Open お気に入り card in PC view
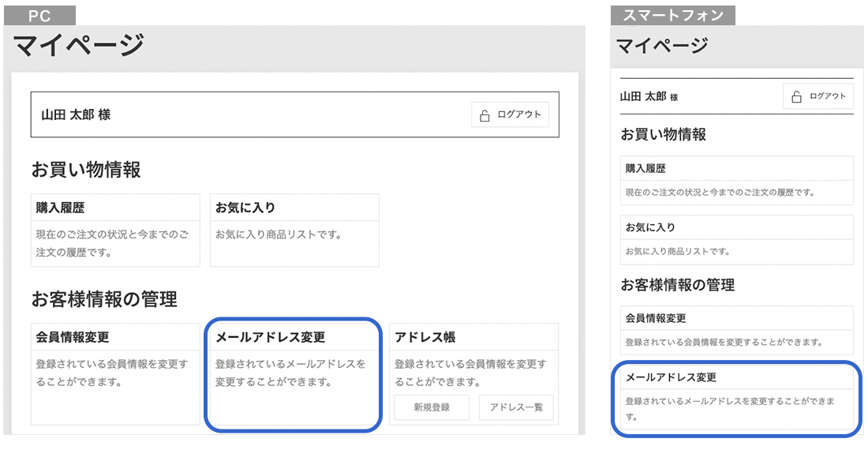The height and width of the screenshot is (450, 868). coord(294,231)
